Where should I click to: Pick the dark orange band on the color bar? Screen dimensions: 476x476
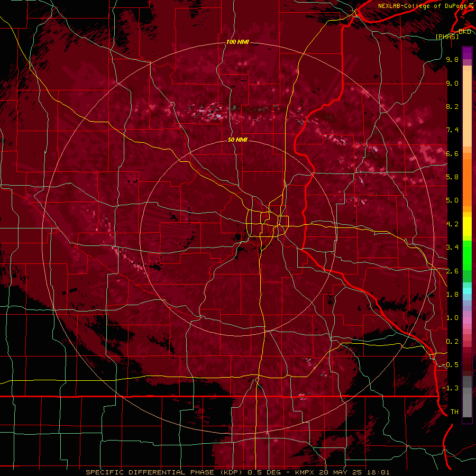click(467, 183)
